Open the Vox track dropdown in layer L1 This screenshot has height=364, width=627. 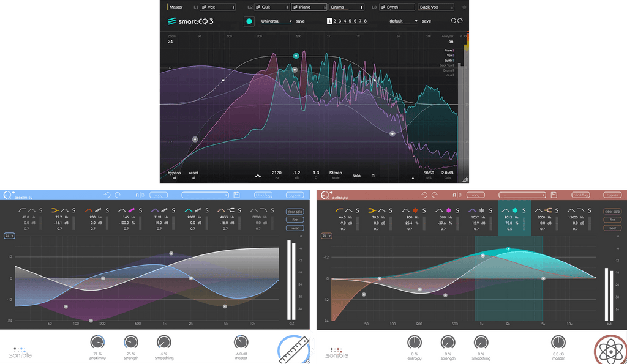[217, 7]
